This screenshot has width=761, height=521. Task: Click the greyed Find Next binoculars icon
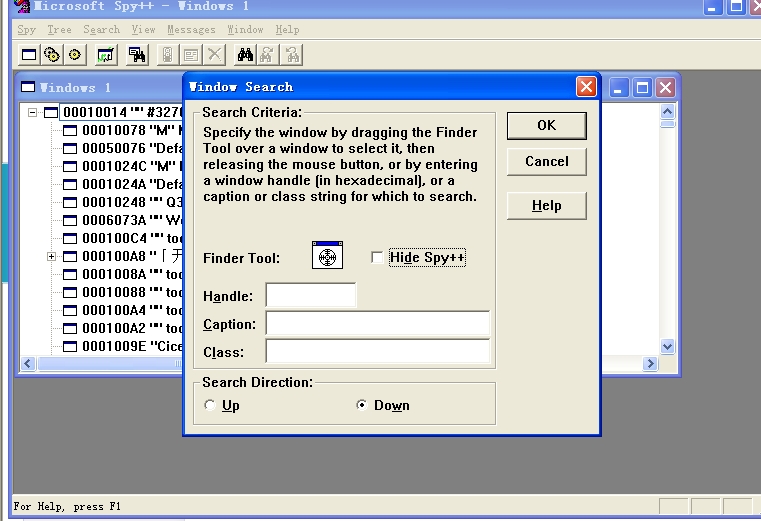(x=267, y=55)
